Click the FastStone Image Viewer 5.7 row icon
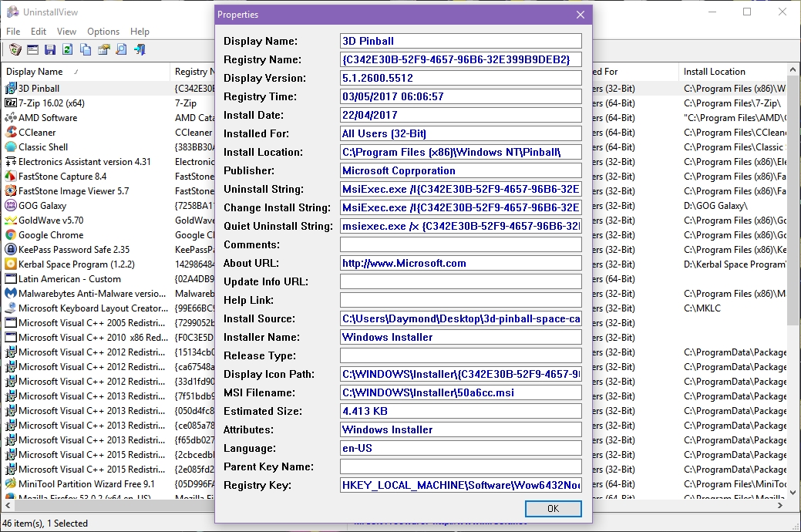Viewport: 801px width, 532px height. [11, 191]
